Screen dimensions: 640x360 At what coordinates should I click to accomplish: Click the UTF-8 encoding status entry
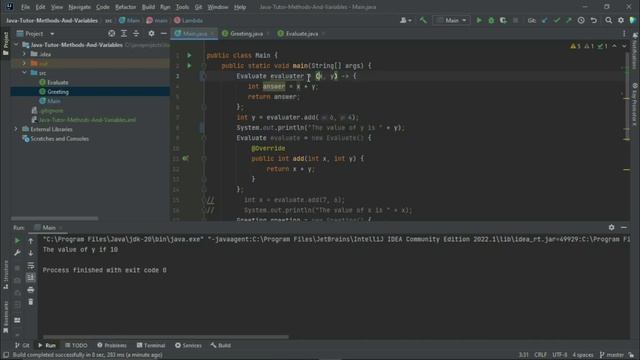click(560, 355)
